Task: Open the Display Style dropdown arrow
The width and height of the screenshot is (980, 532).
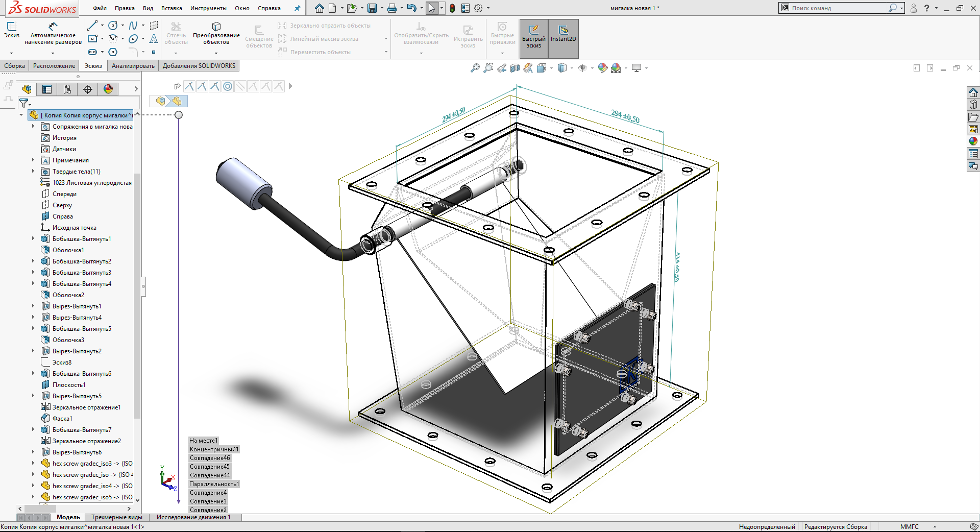Action: point(572,68)
